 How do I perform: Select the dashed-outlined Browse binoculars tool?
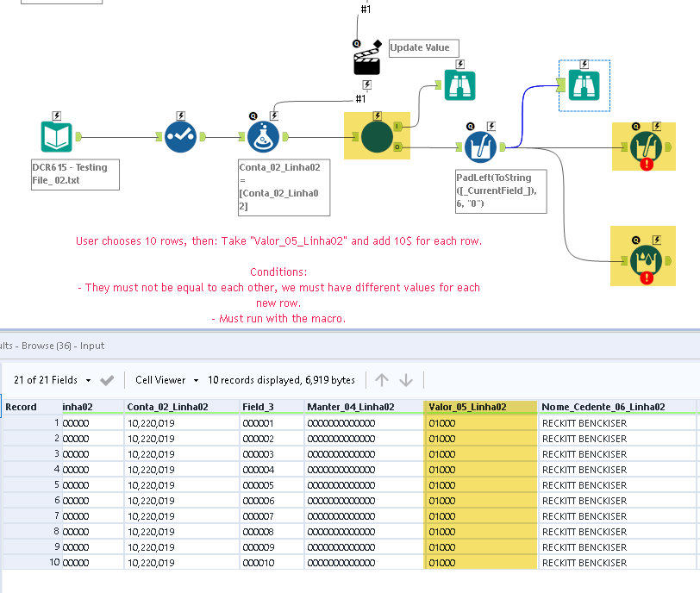(582, 85)
